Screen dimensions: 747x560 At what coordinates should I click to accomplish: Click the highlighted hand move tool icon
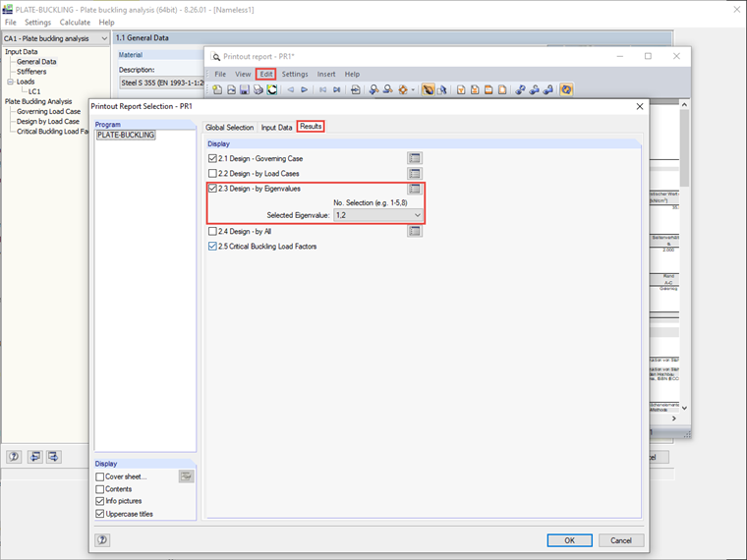(x=428, y=89)
